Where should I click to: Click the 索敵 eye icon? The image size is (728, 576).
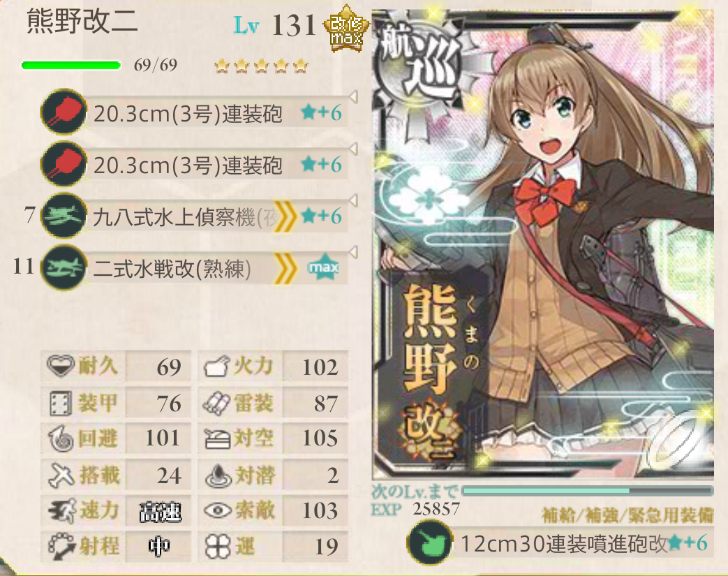click(218, 510)
